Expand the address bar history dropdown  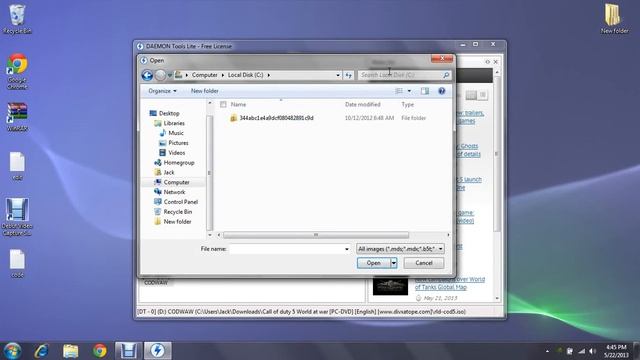338,75
